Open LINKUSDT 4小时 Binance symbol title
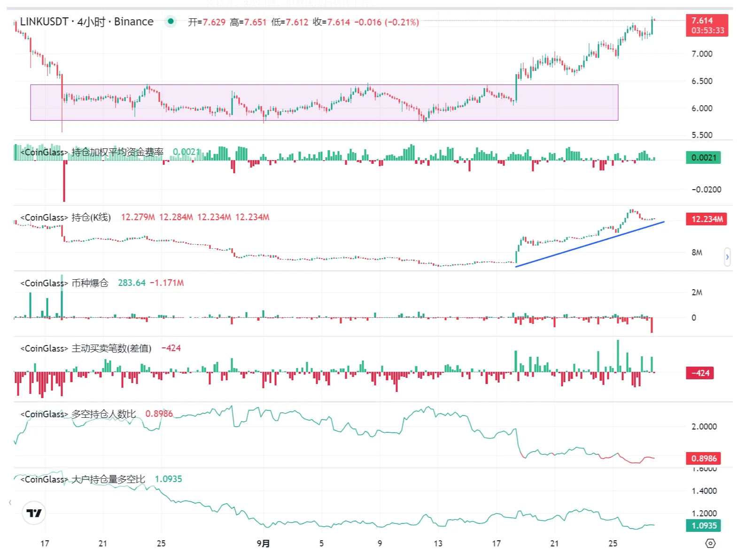 click(87, 22)
